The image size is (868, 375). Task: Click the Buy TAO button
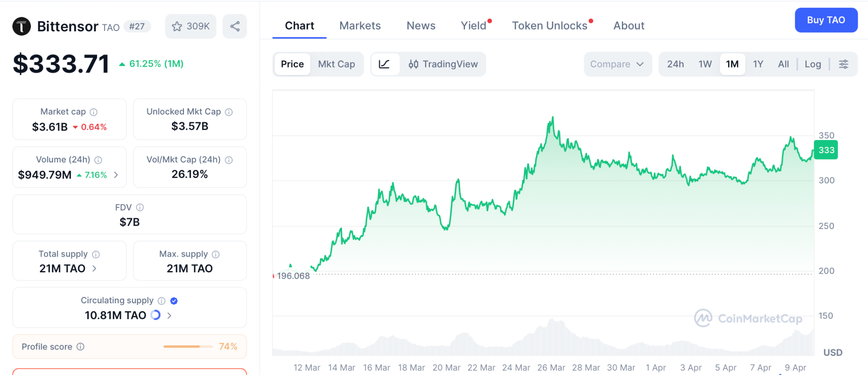(826, 20)
